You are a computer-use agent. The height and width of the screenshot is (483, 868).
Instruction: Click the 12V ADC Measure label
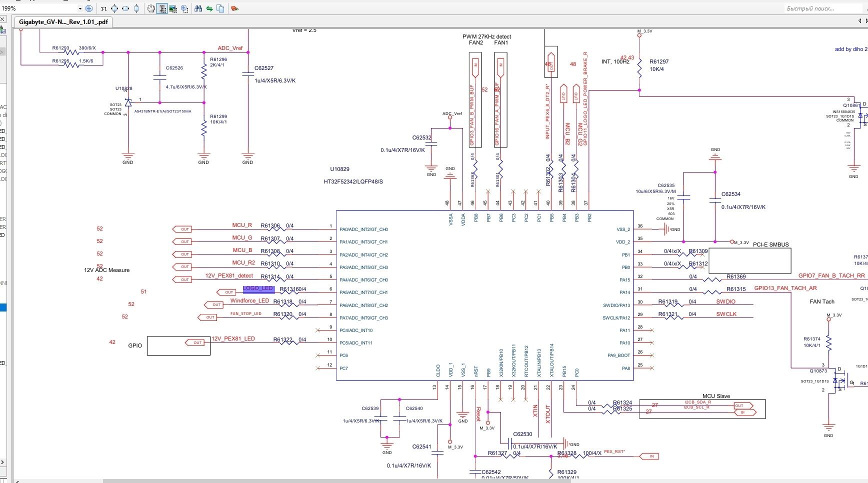[106, 270]
